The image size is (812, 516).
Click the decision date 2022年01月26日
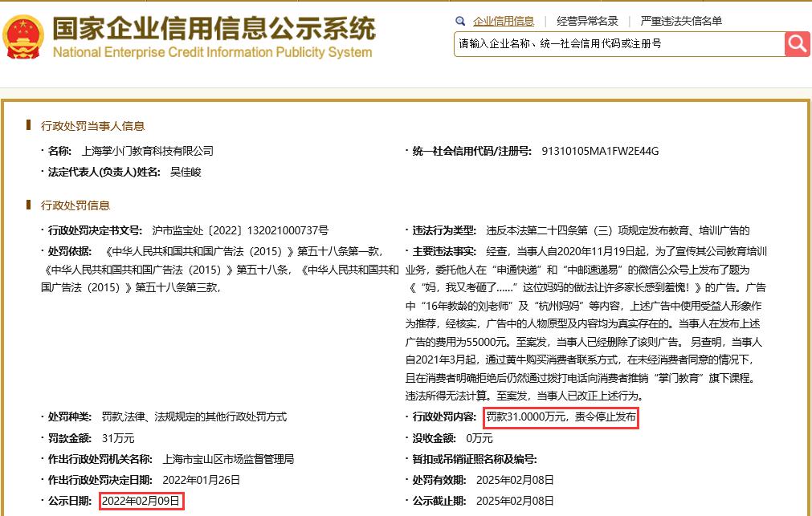[x=202, y=480]
